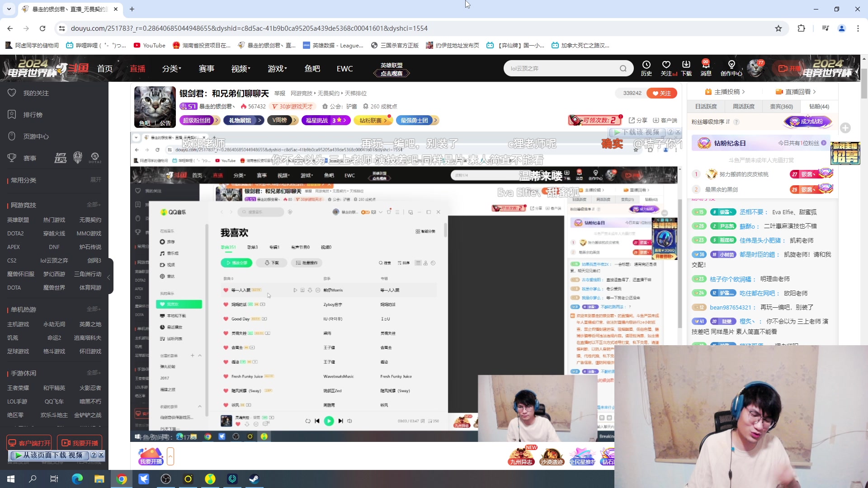Open the 创作中心 creator center icon
The width and height of the screenshot is (868, 488).
pos(731,68)
